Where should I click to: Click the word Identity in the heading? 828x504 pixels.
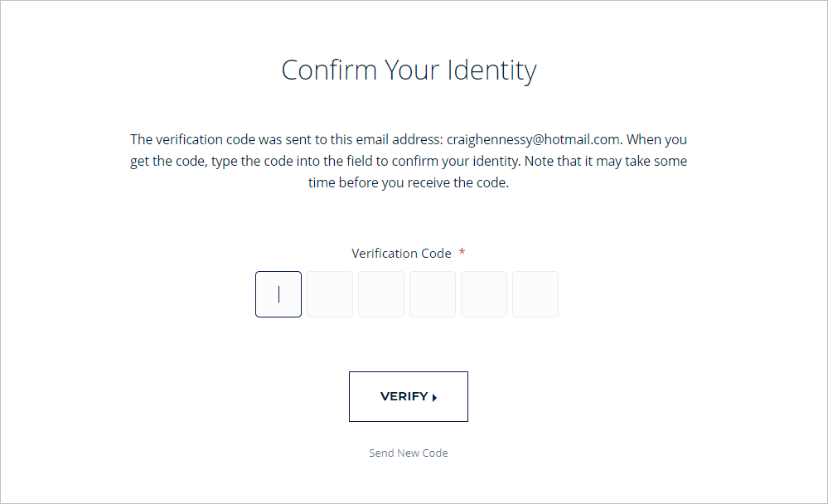point(491,70)
